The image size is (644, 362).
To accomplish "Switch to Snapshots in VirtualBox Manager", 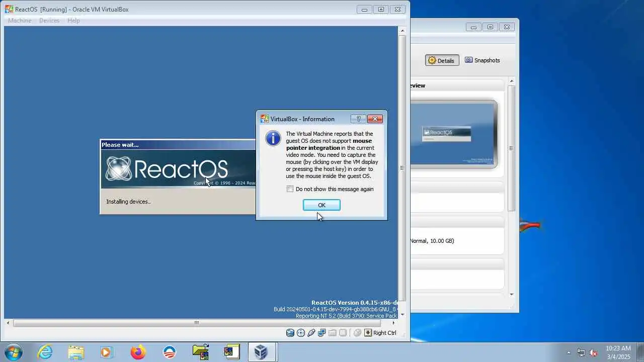I will 482,60.
